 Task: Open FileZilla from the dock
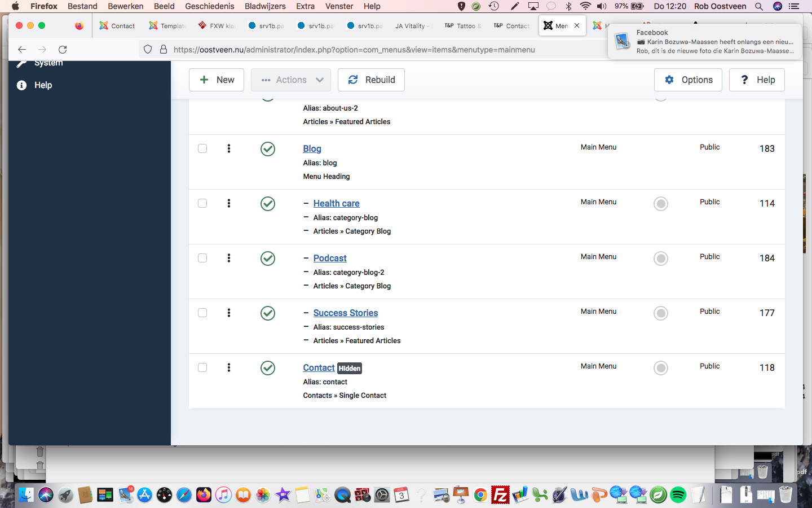tap(500, 495)
